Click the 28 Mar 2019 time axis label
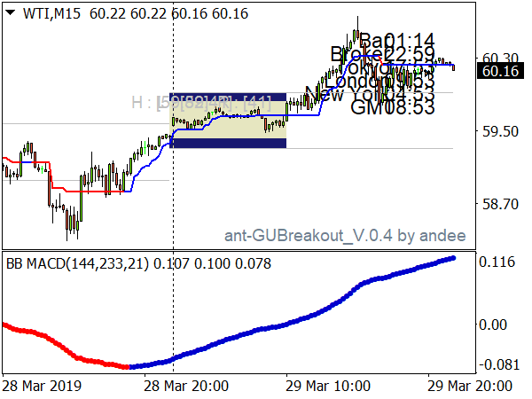The width and height of the screenshot is (532, 399). tap(42, 386)
